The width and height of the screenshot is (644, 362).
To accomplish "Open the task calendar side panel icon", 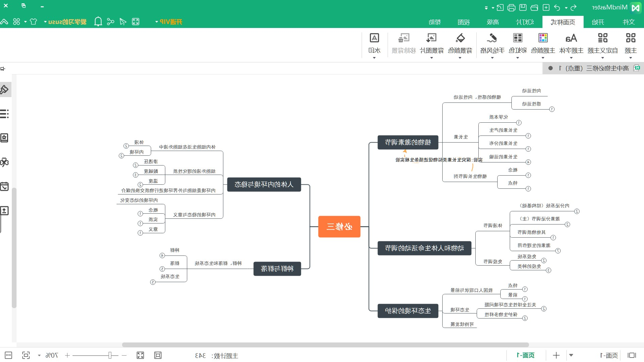I will coord(4,186).
